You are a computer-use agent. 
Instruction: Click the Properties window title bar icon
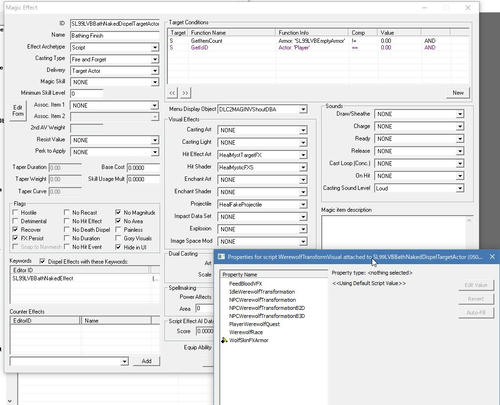221,257
